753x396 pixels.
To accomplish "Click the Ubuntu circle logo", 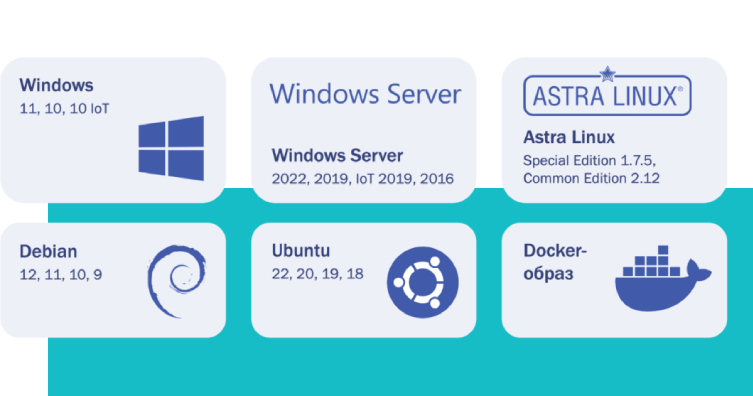I will [x=423, y=282].
